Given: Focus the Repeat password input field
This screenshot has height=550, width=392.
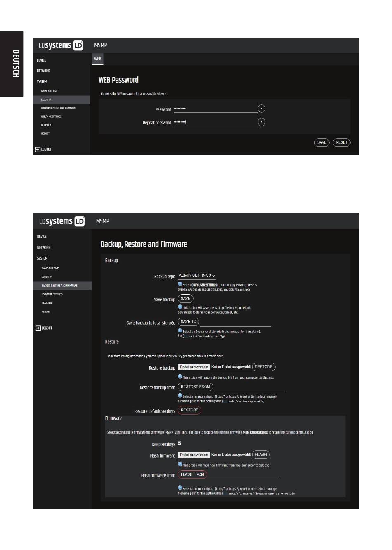Looking at the screenshot, I should point(215,122).
